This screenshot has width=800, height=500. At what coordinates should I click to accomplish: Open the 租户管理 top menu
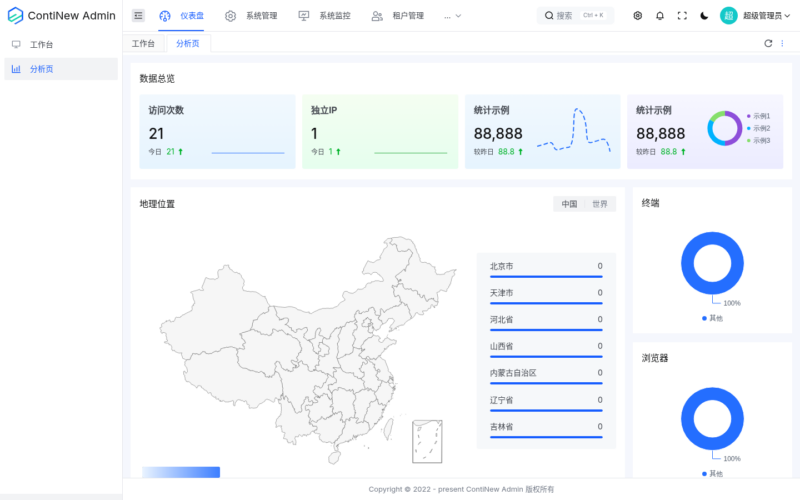(398, 16)
